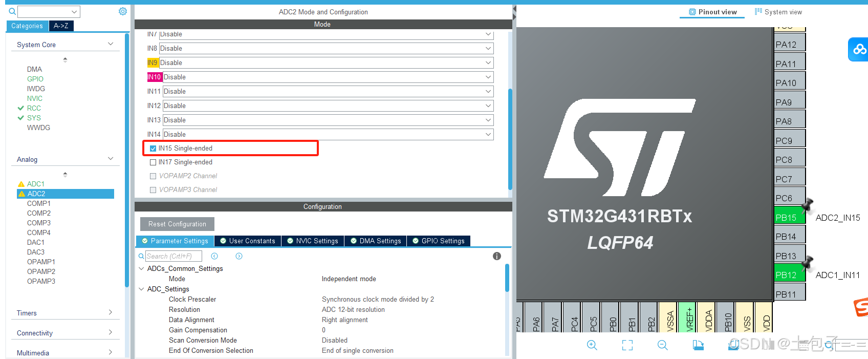Open the IN13 mode dropdown
The height and width of the screenshot is (359, 868).
pyautogui.click(x=328, y=120)
